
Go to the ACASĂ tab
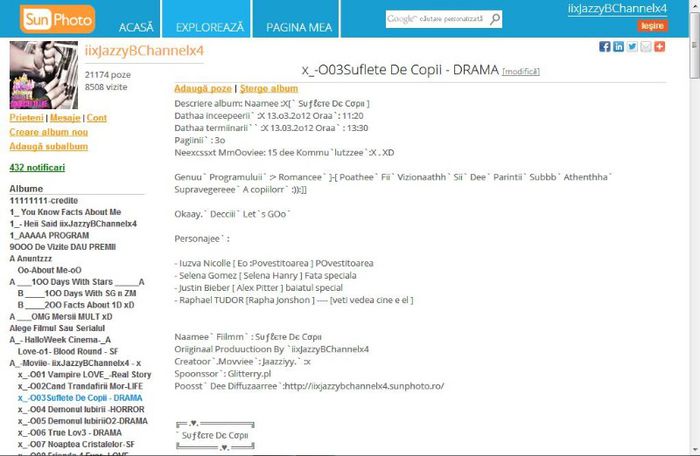point(136,24)
